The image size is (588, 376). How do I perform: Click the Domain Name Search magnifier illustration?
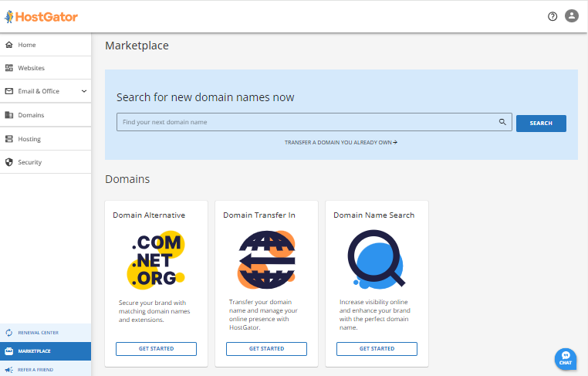(376, 259)
